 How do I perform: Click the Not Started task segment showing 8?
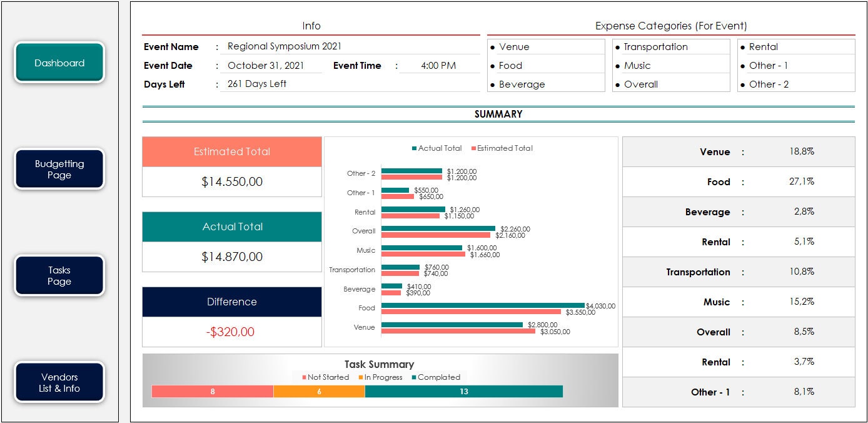213,391
